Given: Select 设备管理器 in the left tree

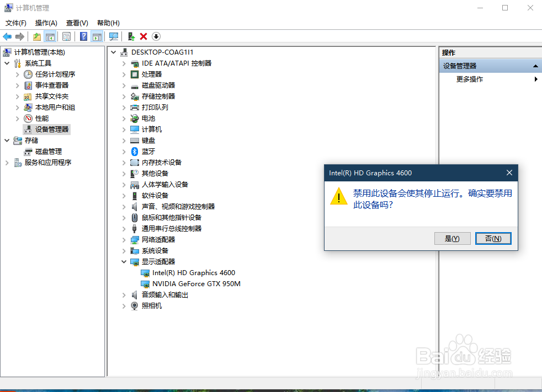Looking at the screenshot, I should (52, 130).
